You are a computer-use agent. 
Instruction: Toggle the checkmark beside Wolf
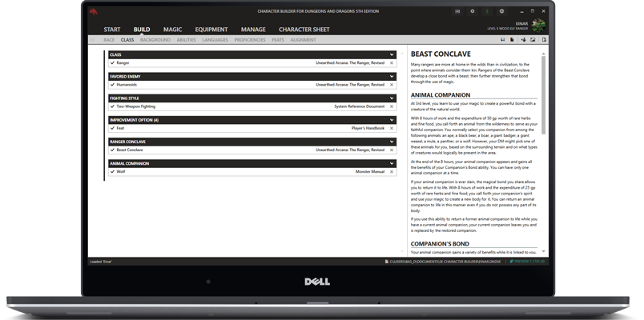click(x=112, y=172)
